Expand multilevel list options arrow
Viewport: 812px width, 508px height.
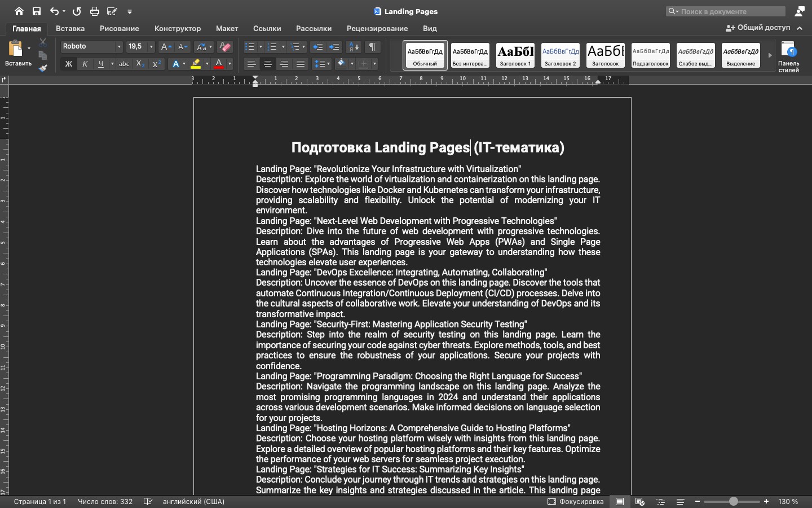304,47
